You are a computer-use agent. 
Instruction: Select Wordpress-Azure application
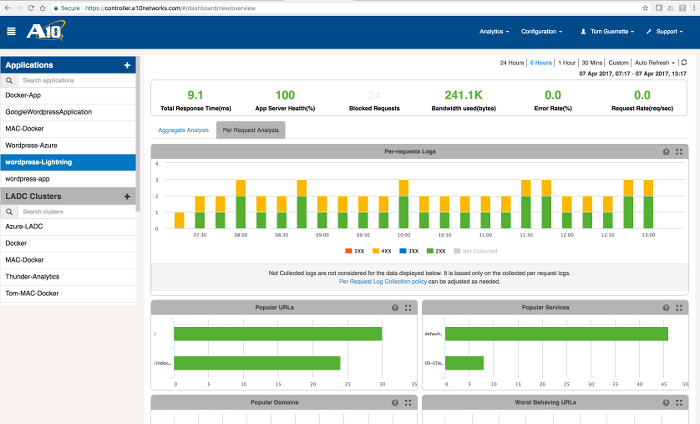(x=68, y=145)
